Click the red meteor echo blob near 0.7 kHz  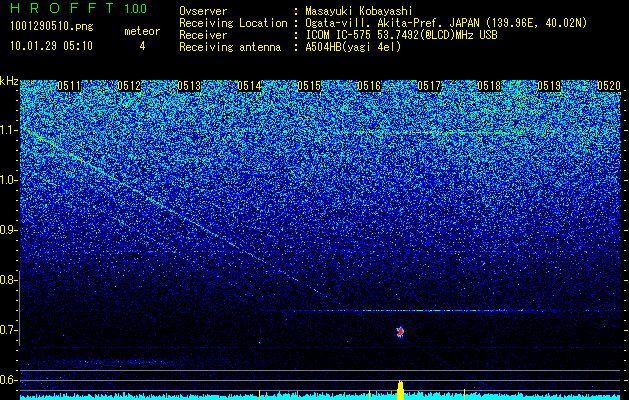click(400, 332)
